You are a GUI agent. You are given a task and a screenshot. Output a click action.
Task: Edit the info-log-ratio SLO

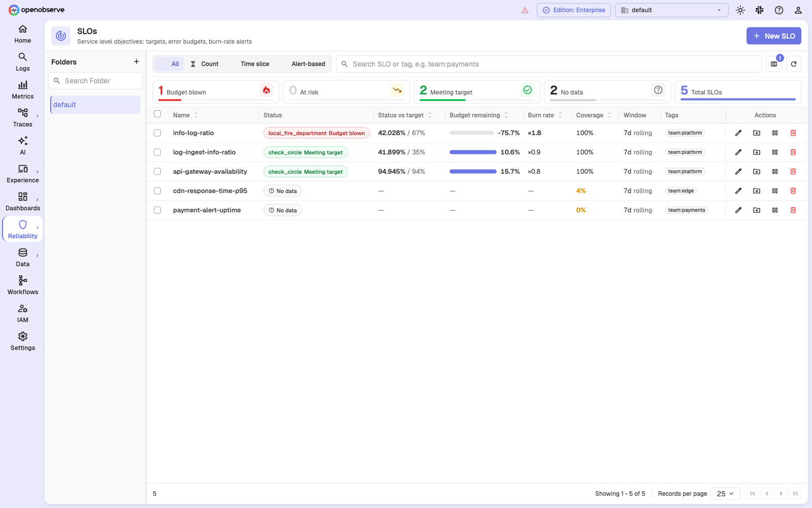[738, 133]
